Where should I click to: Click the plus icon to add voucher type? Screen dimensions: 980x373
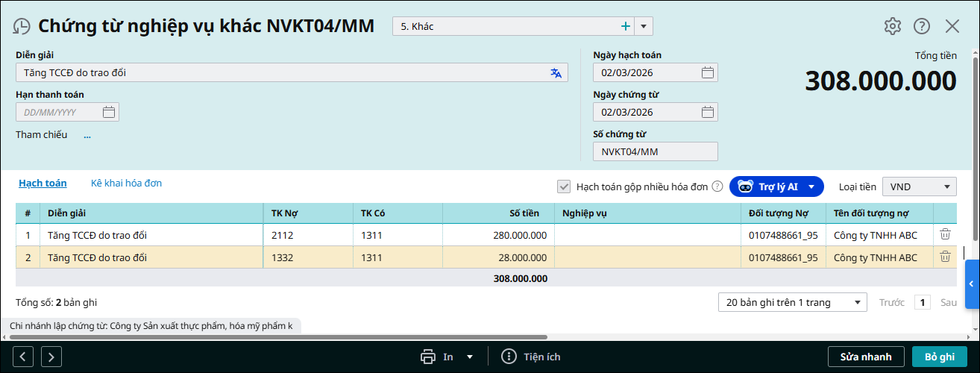point(625,26)
